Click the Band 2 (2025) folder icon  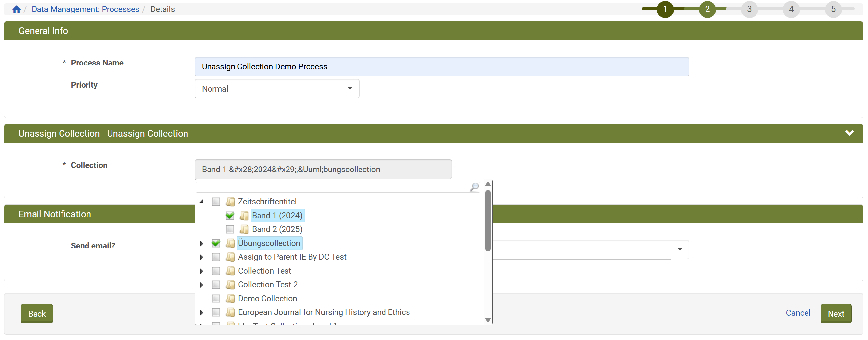coord(244,229)
